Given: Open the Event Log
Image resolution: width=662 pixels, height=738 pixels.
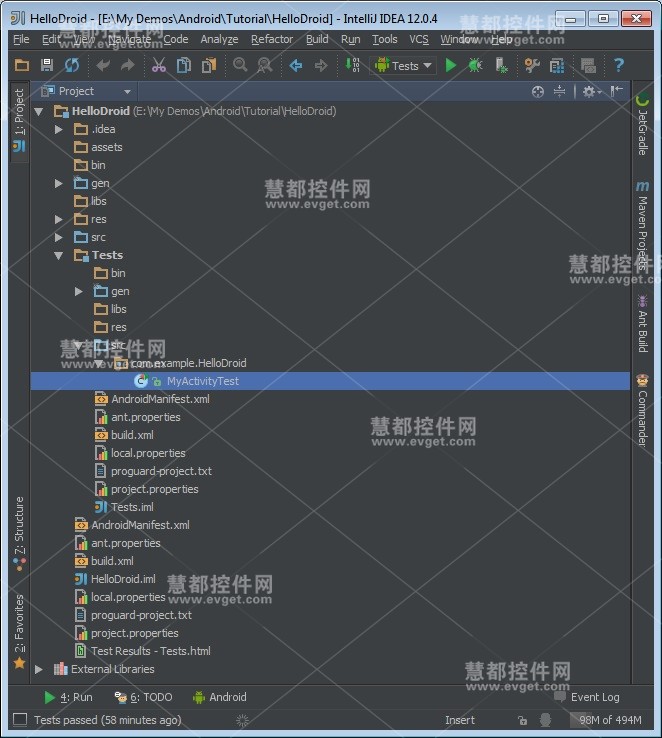Looking at the screenshot, I should click(x=587, y=697).
